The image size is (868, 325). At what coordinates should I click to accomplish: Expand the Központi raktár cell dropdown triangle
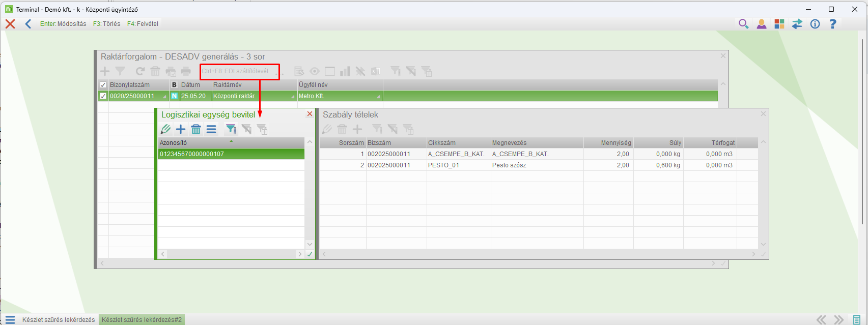point(293,97)
